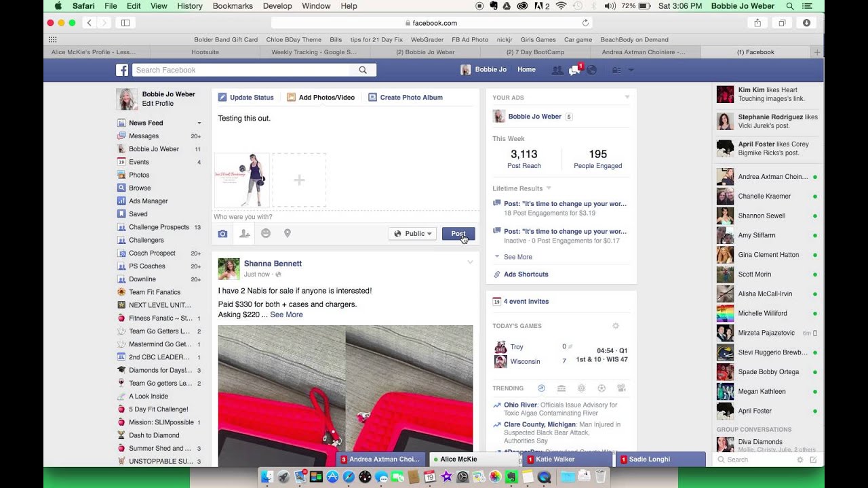Click the chat sidebar settings gear

800,460
